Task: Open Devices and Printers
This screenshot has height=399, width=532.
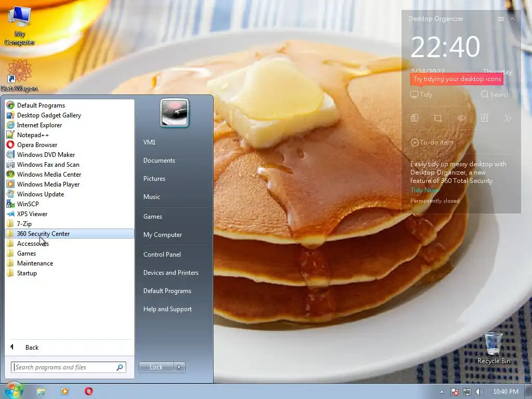Action: point(170,272)
